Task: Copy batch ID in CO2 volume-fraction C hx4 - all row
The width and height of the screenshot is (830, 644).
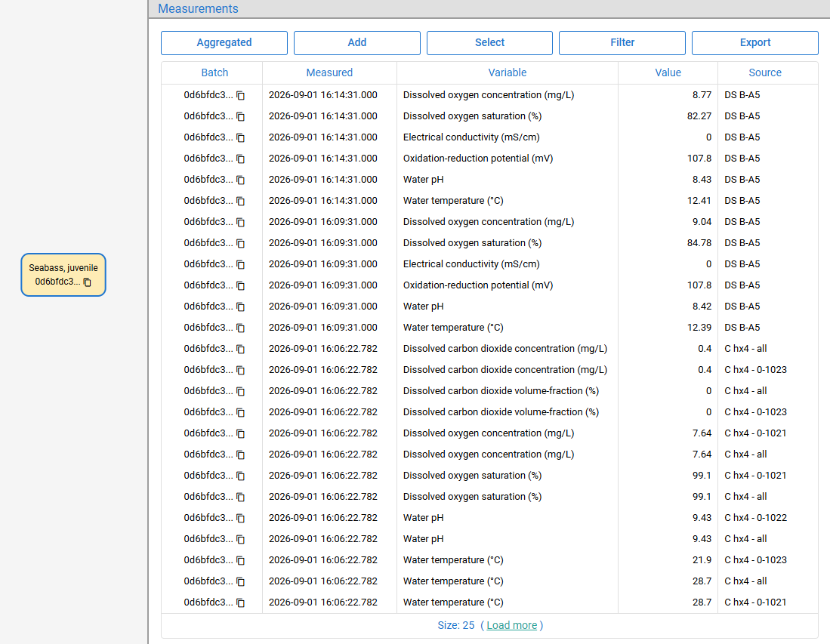Action: pos(240,392)
